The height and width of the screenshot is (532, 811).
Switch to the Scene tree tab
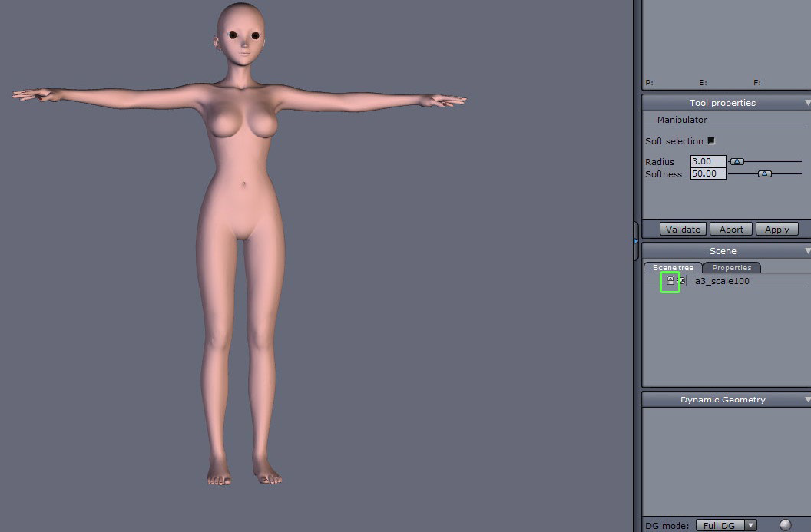pyautogui.click(x=673, y=268)
